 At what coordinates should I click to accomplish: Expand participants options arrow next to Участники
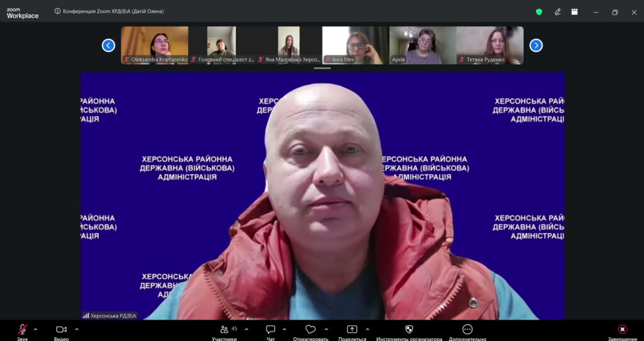[x=247, y=329]
